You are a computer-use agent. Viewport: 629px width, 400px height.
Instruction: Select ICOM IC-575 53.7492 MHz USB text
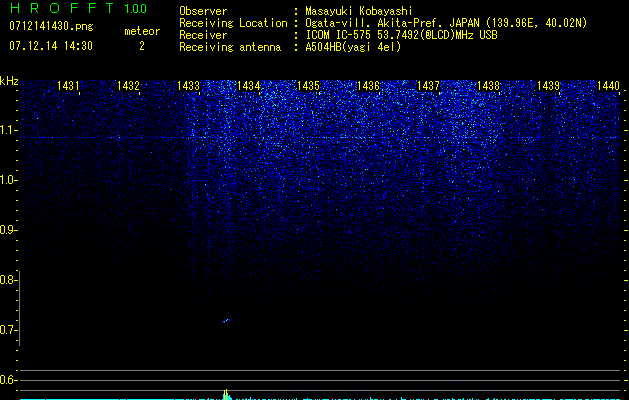(x=401, y=35)
